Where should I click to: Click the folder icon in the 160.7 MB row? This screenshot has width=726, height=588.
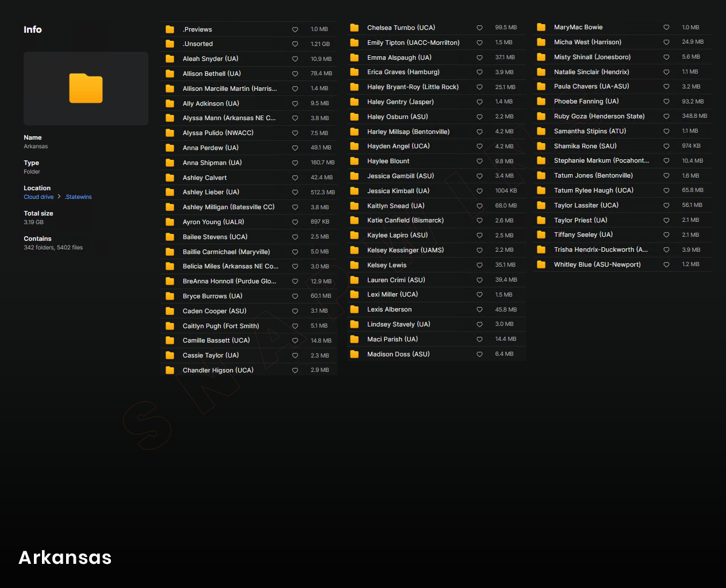[170, 163]
